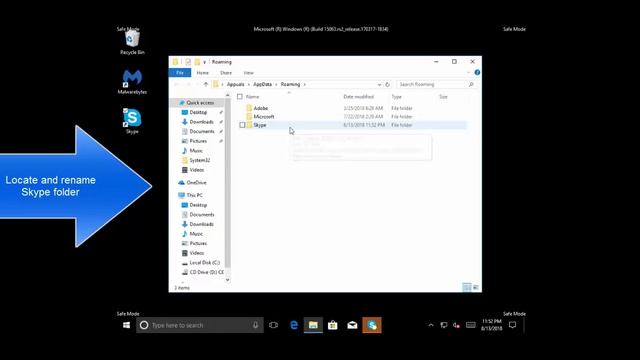The height and width of the screenshot is (360, 640).
Task: Open the Skype desktop shortcut
Action: tap(132, 121)
